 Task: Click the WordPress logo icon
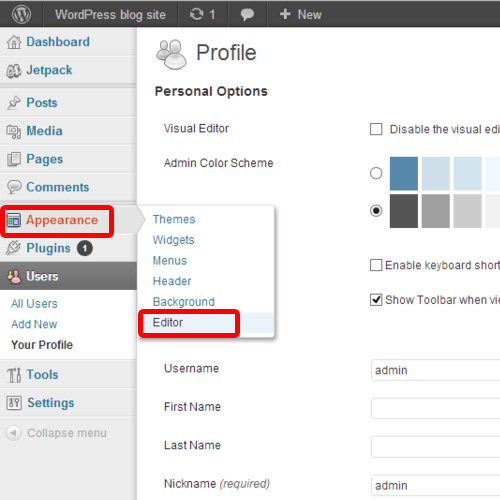[x=21, y=14]
